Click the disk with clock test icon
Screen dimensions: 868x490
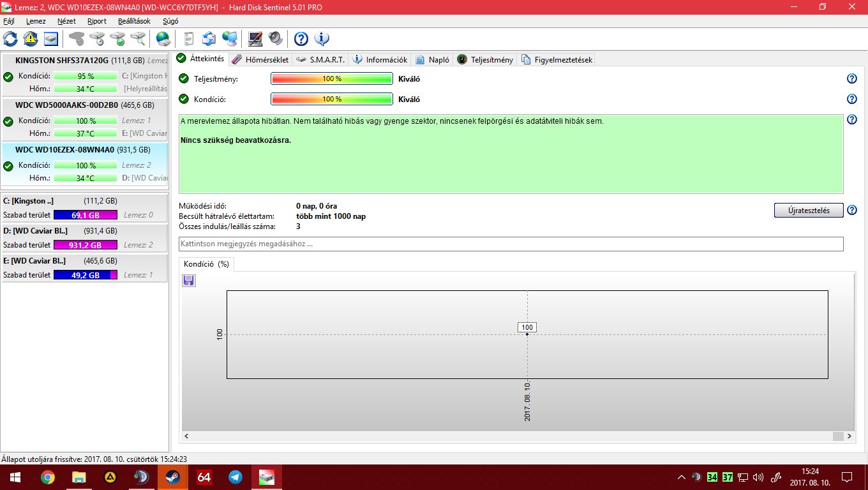click(97, 39)
